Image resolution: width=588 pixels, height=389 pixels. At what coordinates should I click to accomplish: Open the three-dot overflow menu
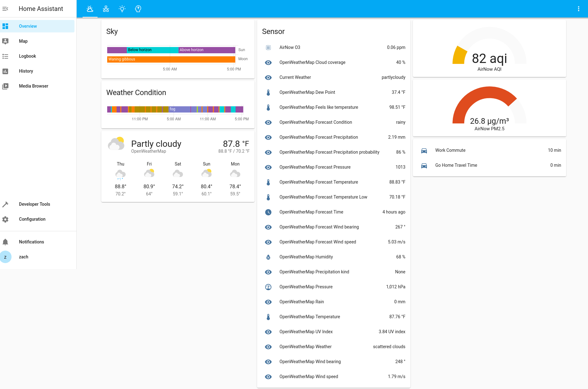579,9
